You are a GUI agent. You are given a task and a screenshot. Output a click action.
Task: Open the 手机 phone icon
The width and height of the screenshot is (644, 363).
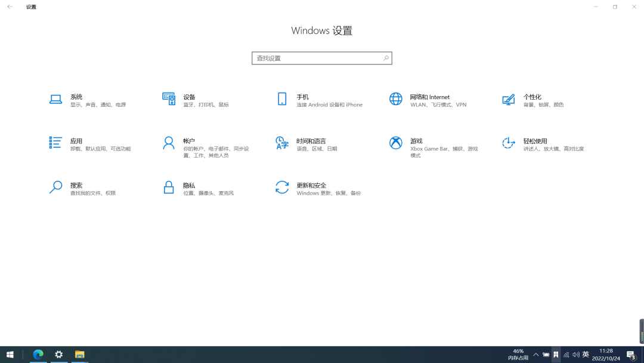282,99
